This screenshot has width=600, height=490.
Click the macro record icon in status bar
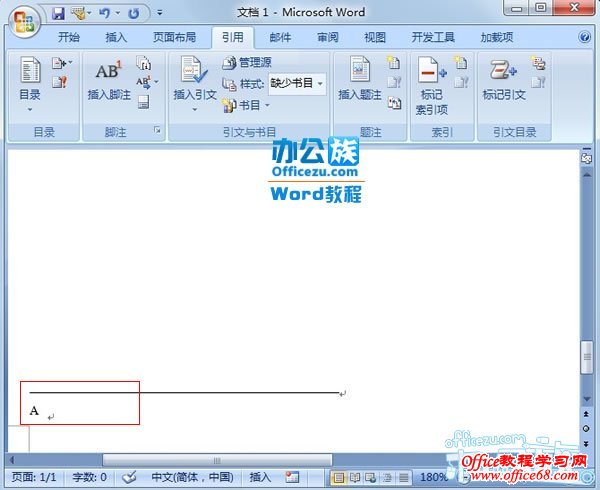coord(292,477)
